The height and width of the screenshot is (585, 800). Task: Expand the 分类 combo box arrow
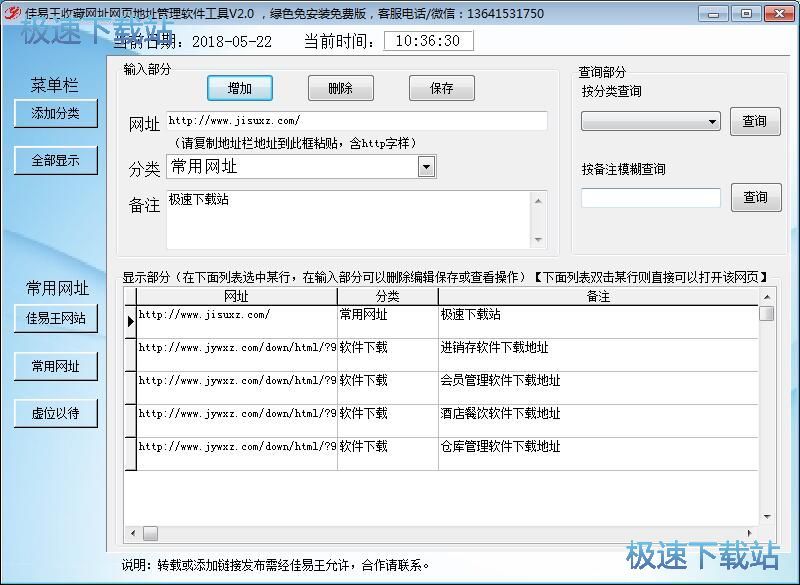(427, 167)
